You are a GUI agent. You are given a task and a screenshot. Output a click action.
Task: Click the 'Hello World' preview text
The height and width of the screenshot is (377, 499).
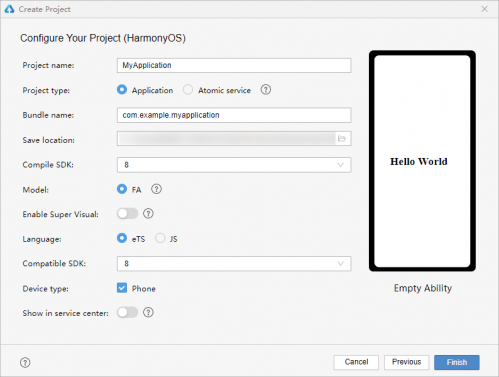(419, 161)
